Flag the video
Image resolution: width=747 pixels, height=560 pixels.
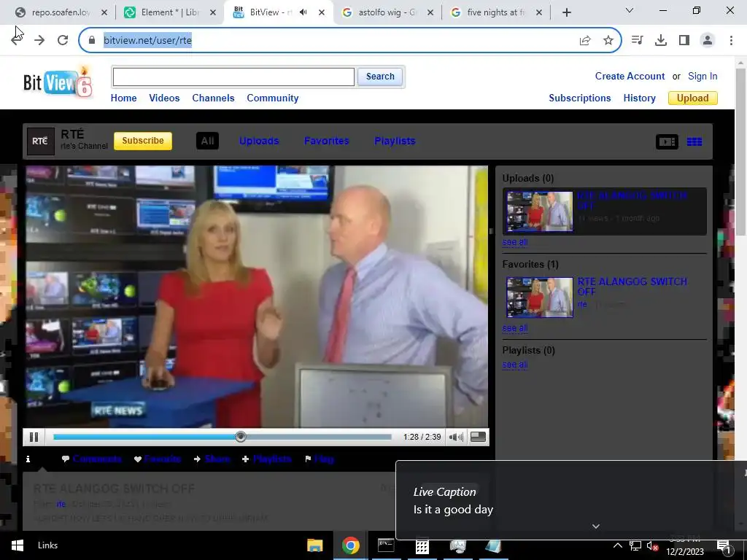(320, 459)
